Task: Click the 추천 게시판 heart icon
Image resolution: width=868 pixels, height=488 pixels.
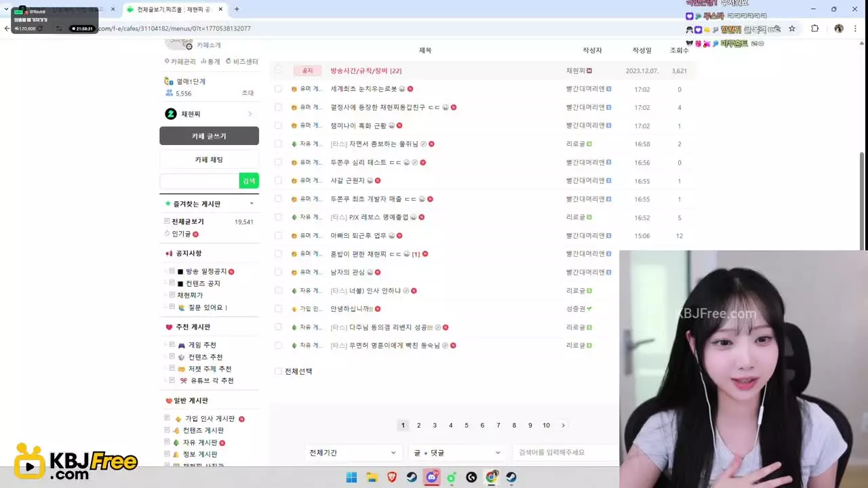Action: 170,327
